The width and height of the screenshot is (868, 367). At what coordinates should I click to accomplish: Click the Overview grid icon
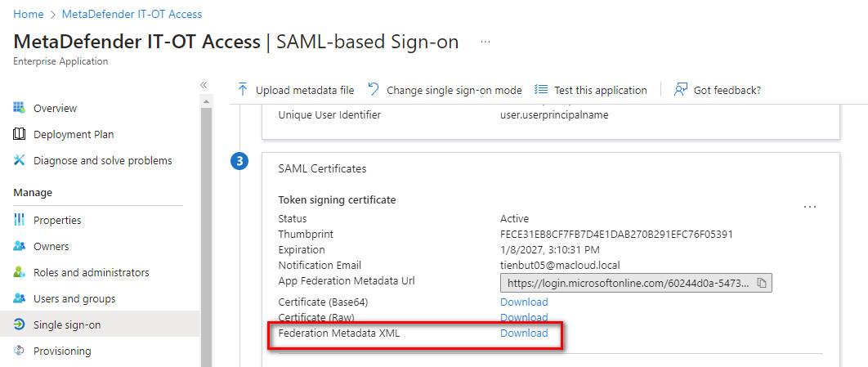(20, 107)
